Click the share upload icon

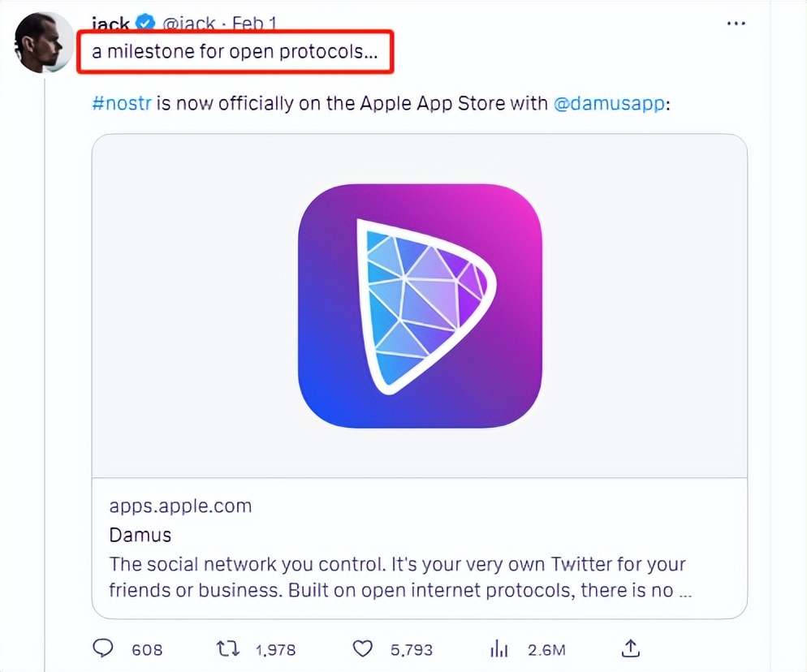[x=631, y=648]
